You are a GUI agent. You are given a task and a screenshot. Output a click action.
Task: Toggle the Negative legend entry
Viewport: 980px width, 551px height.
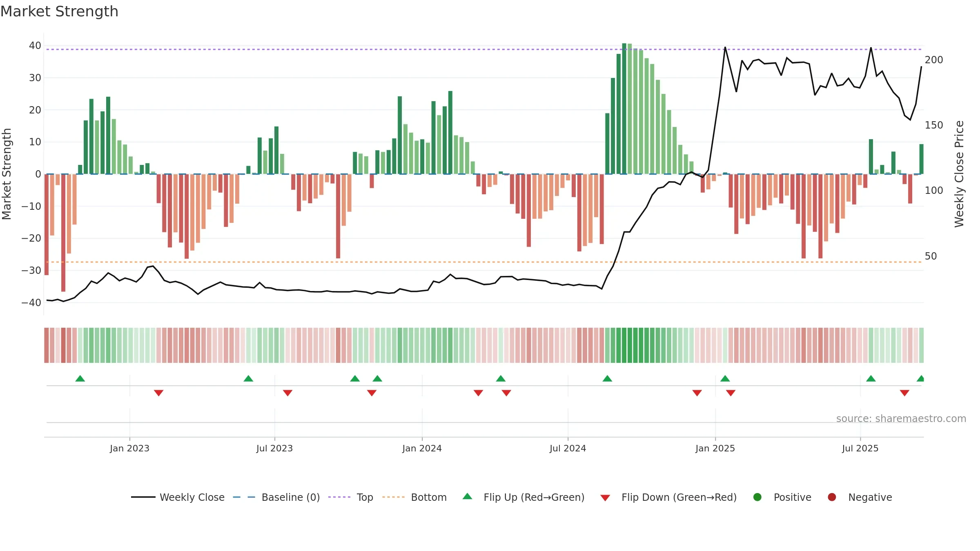coord(860,497)
